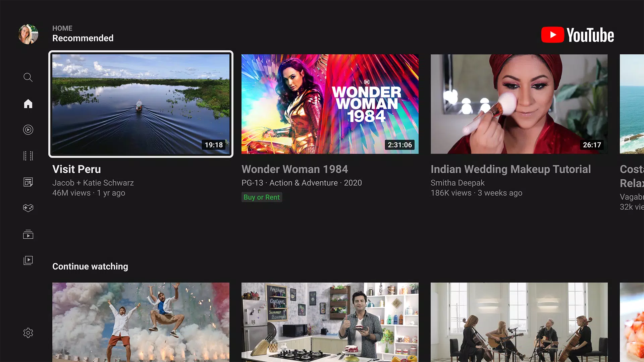644x362 pixels.
Task: Click the YouTube Search icon
Action: [28, 77]
